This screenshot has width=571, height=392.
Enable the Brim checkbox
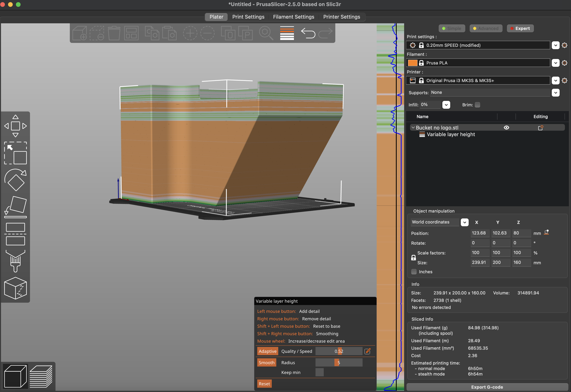coord(477,105)
